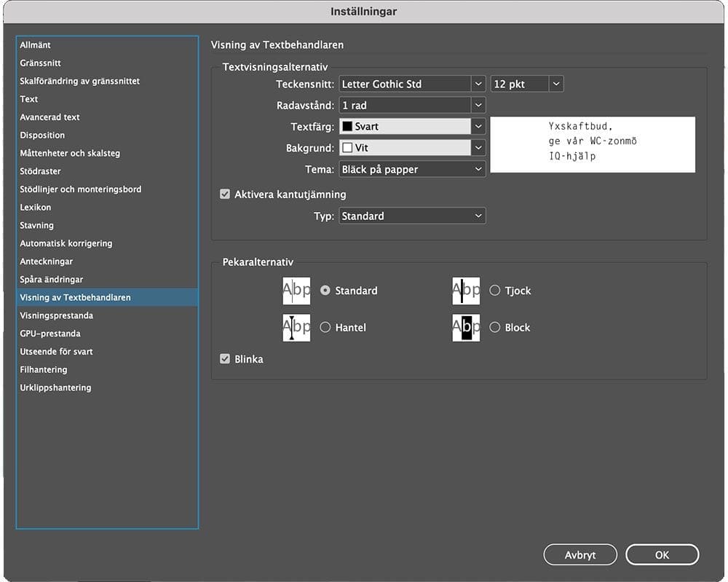Select Anteckningar in the sidebar
Screen dimensions: 728x582
107,261
